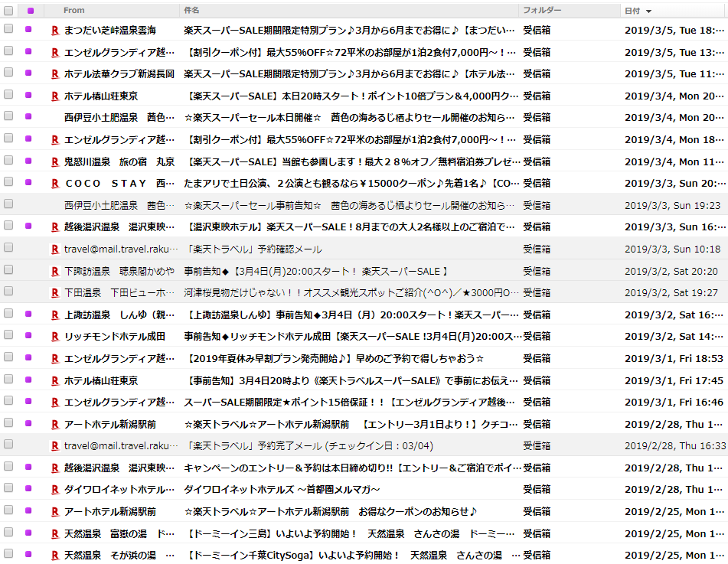Sort by the 件名 column header
728x564 pixels.
191,10
